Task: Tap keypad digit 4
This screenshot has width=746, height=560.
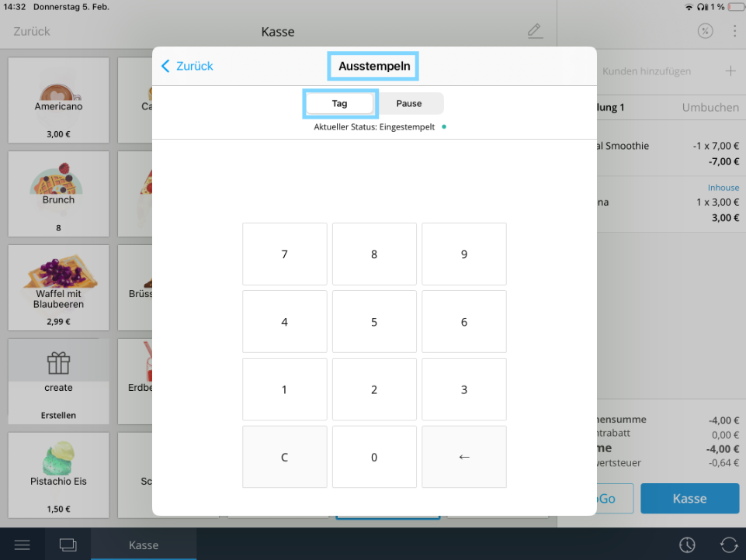Action: pyautogui.click(x=285, y=322)
